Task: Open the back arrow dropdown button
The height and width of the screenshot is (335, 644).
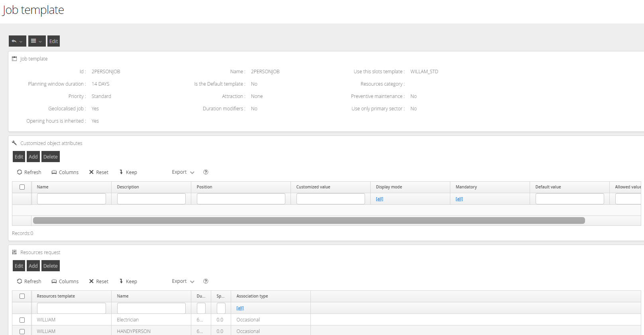Action: click(18, 41)
